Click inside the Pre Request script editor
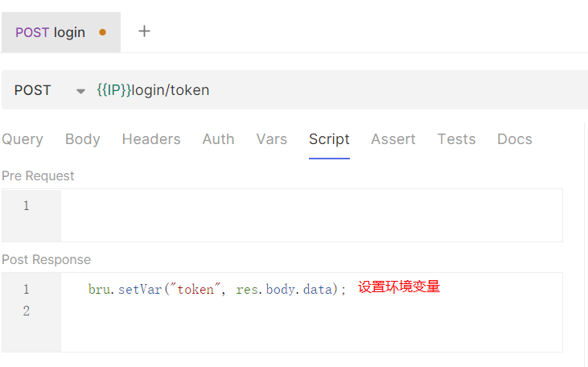Image resolution: width=588 pixels, height=367 pixels. 310,215
